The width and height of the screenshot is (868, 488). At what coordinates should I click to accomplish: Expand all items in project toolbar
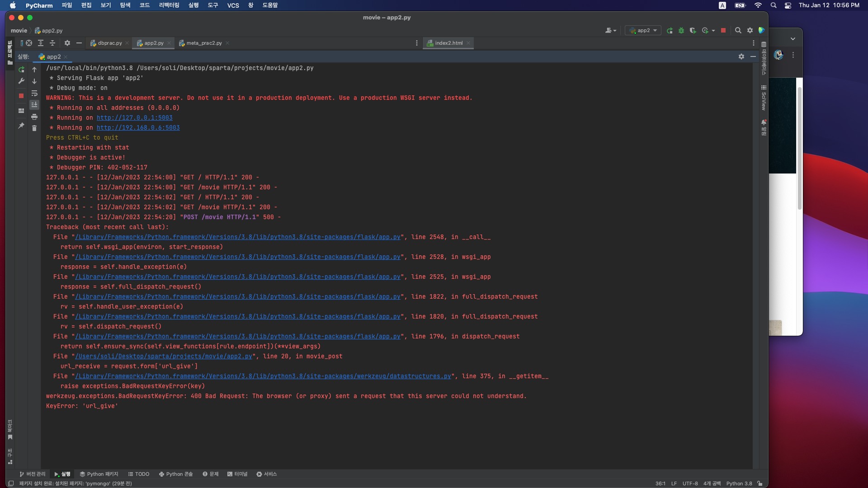[x=41, y=43]
